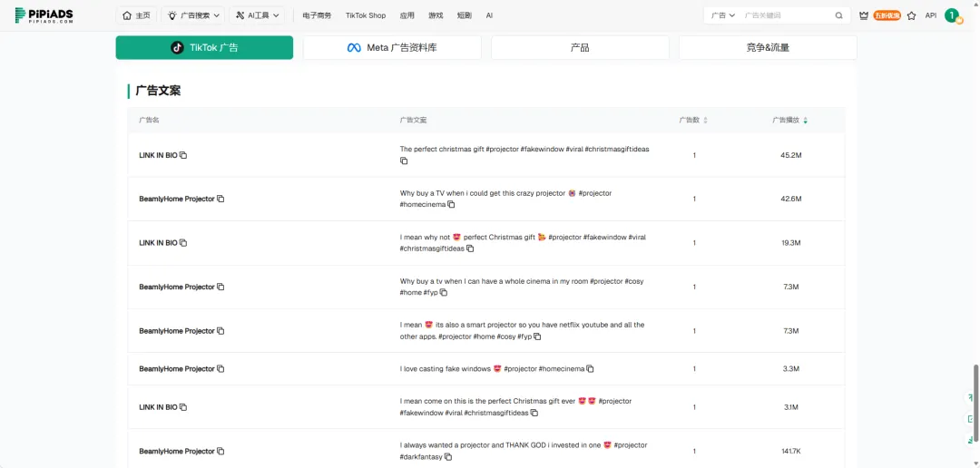Sort by 广告数 column
The image size is (980, 468).
(x=705, y=120)
